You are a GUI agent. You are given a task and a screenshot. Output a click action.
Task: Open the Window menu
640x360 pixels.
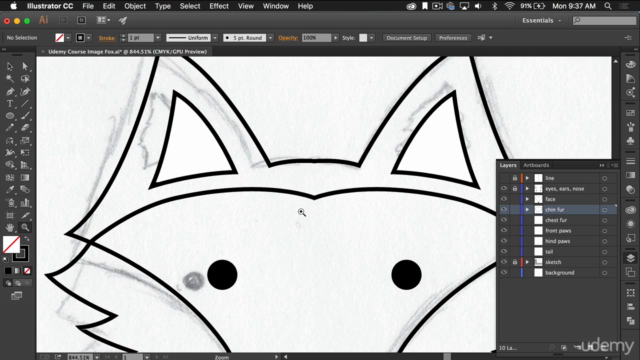coord(276,6)
